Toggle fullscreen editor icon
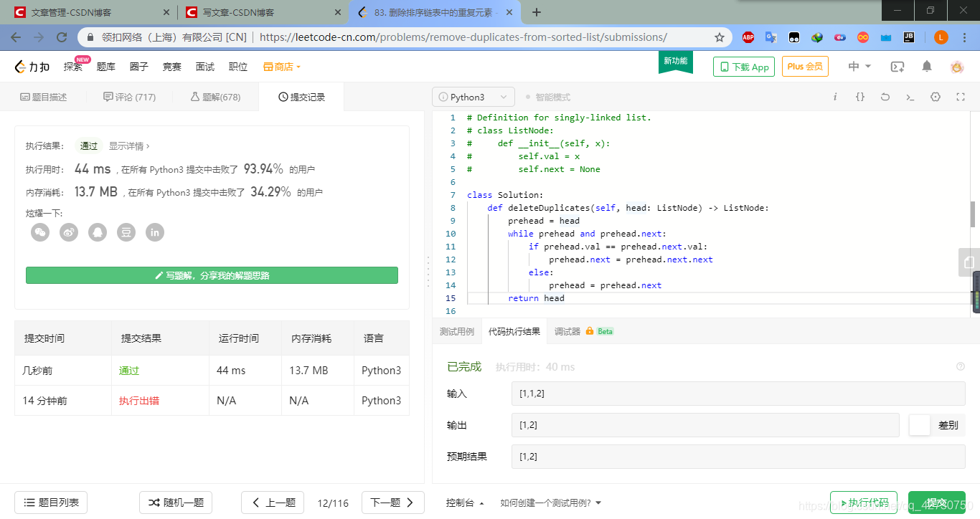Screen dimensions: 980x519 (961, 97)
